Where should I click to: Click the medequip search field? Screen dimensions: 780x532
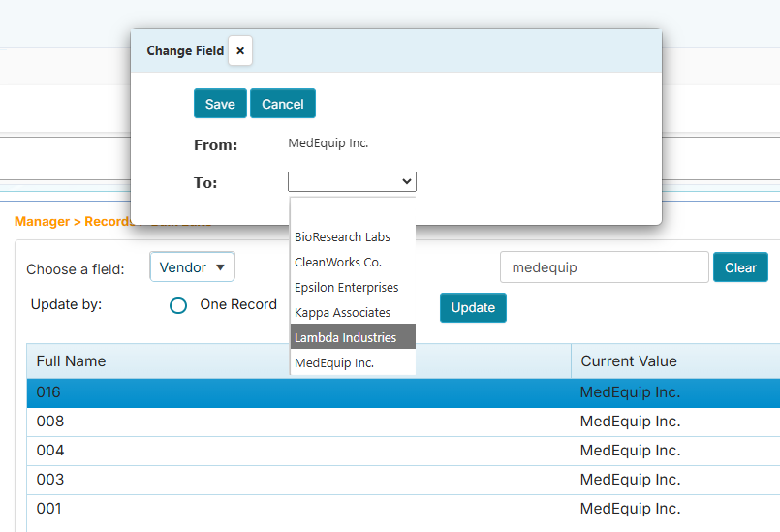604,267
